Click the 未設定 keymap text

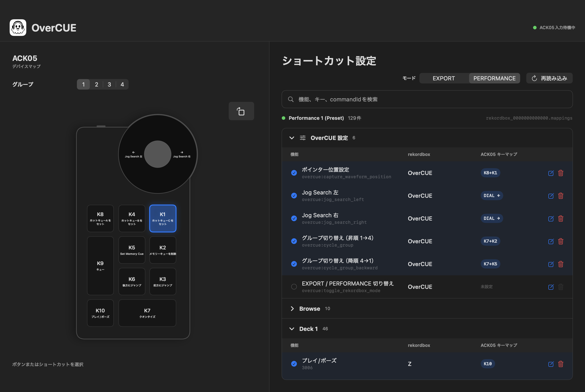click(486, 287)
